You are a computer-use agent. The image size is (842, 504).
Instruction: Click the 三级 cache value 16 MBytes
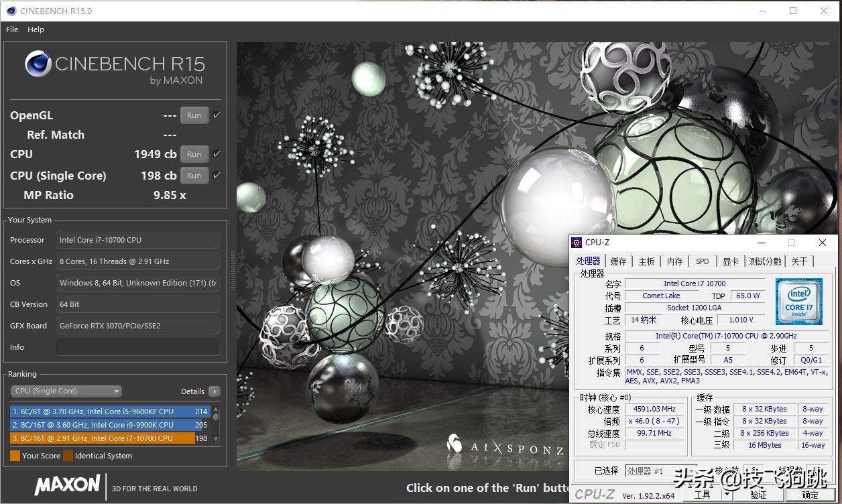click(765, 445)
